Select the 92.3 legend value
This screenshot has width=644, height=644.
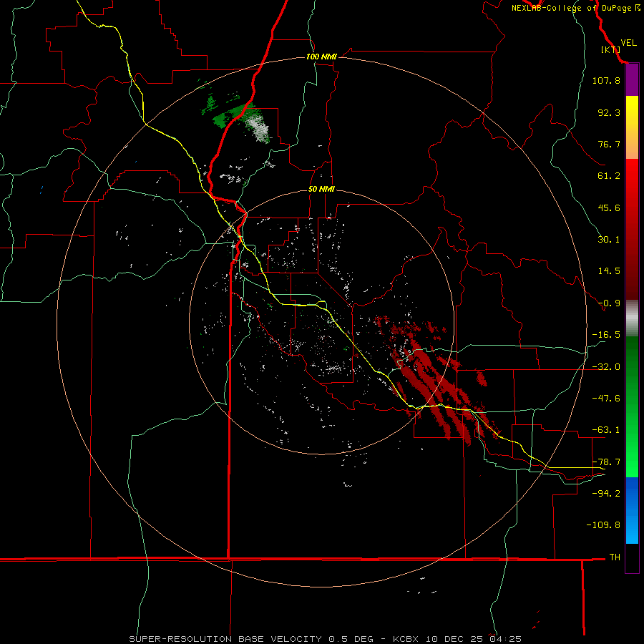coord(609,112)
